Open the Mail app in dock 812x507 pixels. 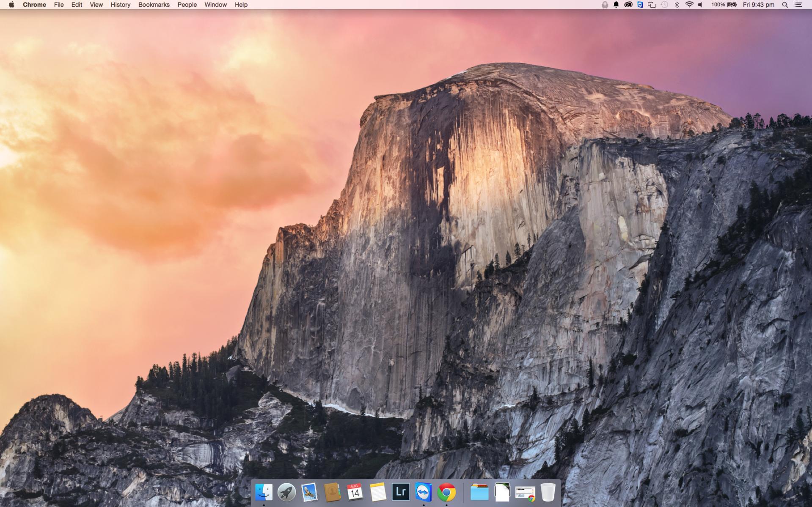[x=309, y=492]
